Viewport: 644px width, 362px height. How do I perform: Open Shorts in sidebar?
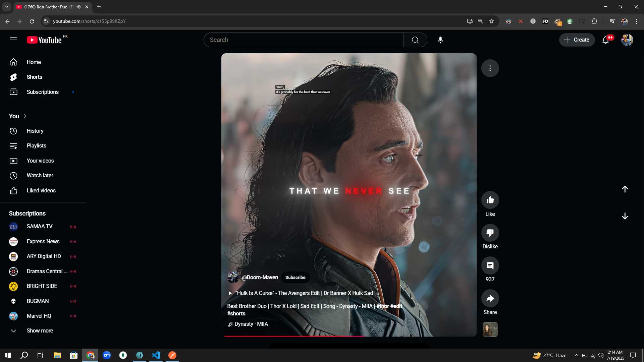click(43, 77)
